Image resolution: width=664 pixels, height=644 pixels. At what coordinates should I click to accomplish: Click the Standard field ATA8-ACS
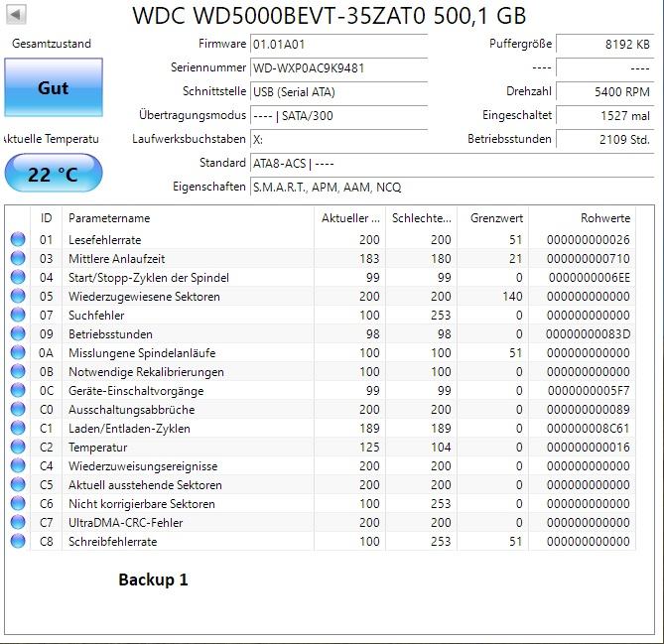[453, 164]
